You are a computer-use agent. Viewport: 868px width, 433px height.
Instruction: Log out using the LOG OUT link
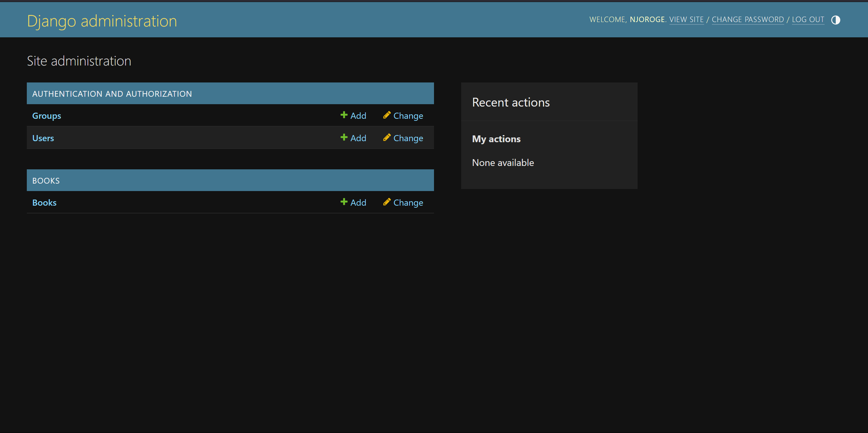(808, 19)
